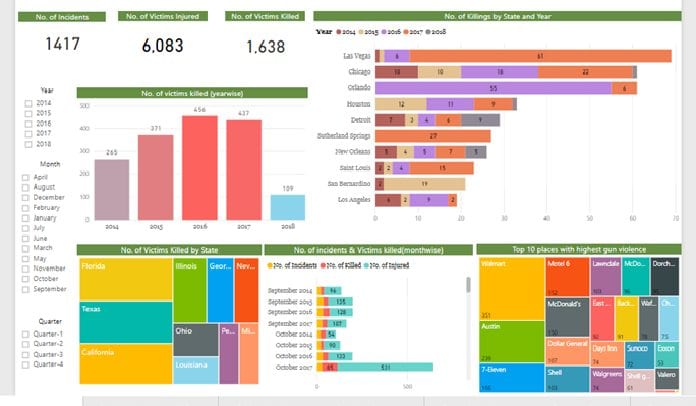Click the 2014 legend color marker
Screen dimensions: 696x406
[339, 32]
